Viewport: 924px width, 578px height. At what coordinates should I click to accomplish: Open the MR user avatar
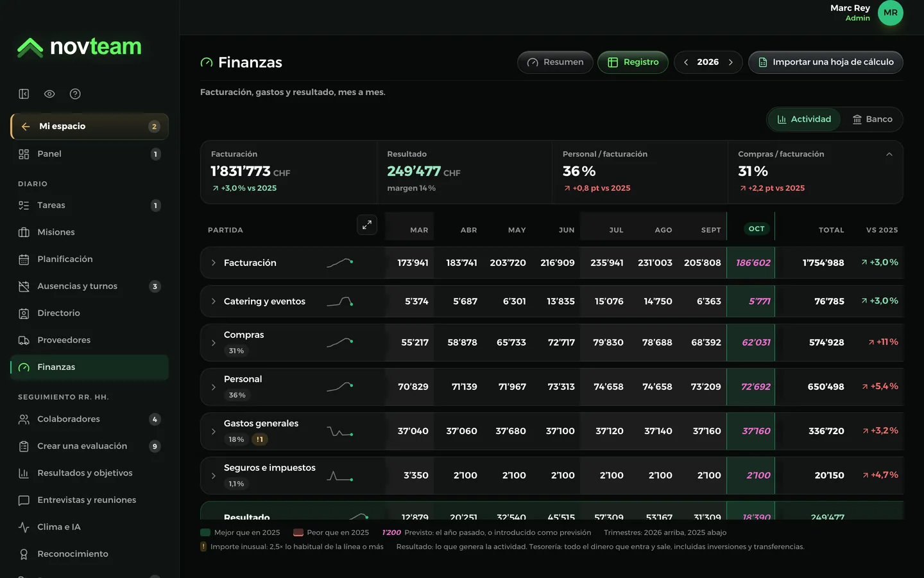tap(891, 13)
